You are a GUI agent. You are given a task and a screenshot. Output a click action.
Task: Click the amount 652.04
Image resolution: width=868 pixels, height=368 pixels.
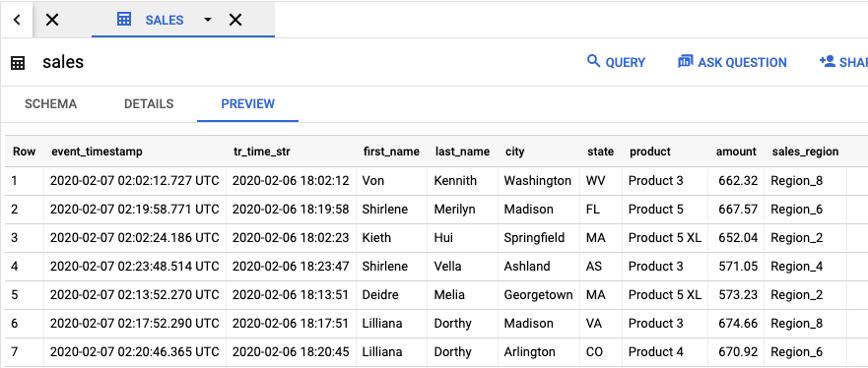tap(738, 237)
